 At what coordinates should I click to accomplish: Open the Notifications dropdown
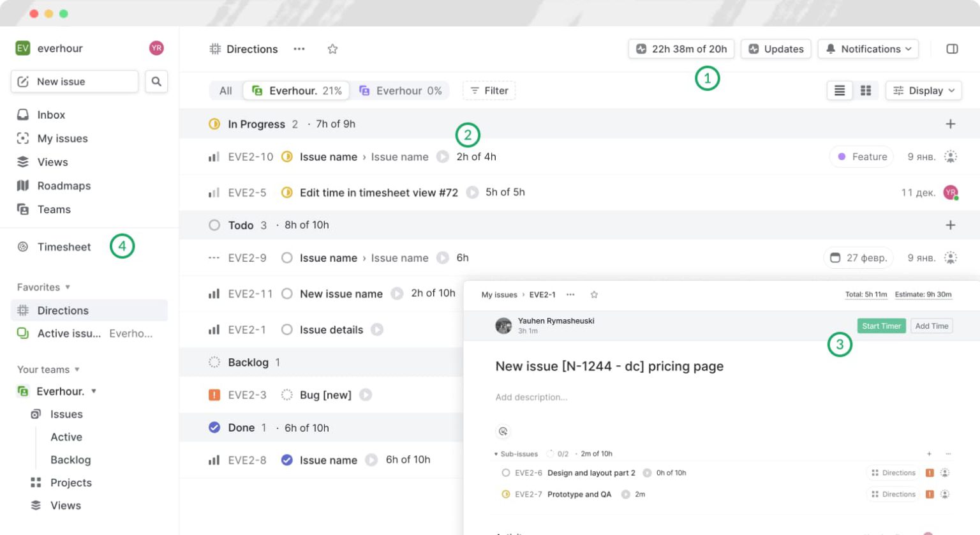click(x=868, y=49)
